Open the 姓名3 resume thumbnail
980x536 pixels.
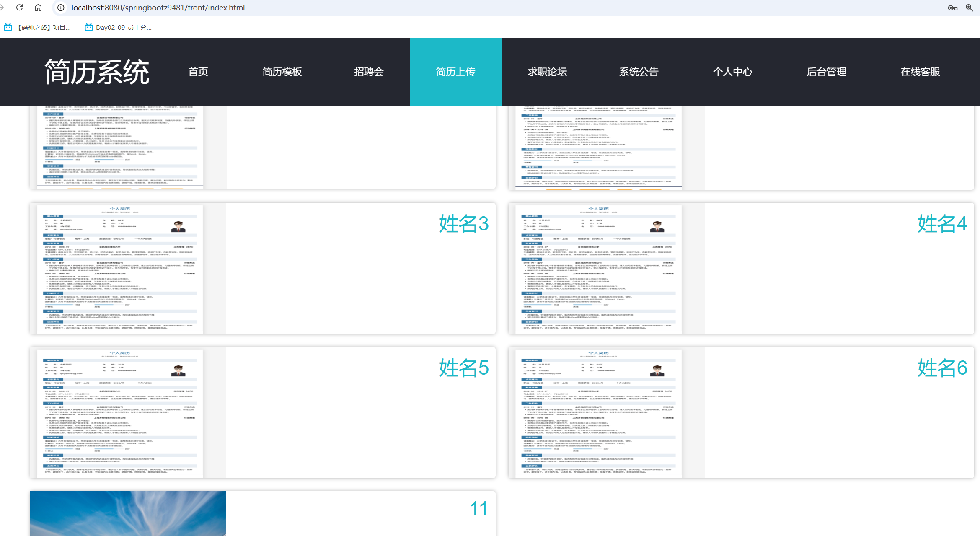[x=120, y=268]
